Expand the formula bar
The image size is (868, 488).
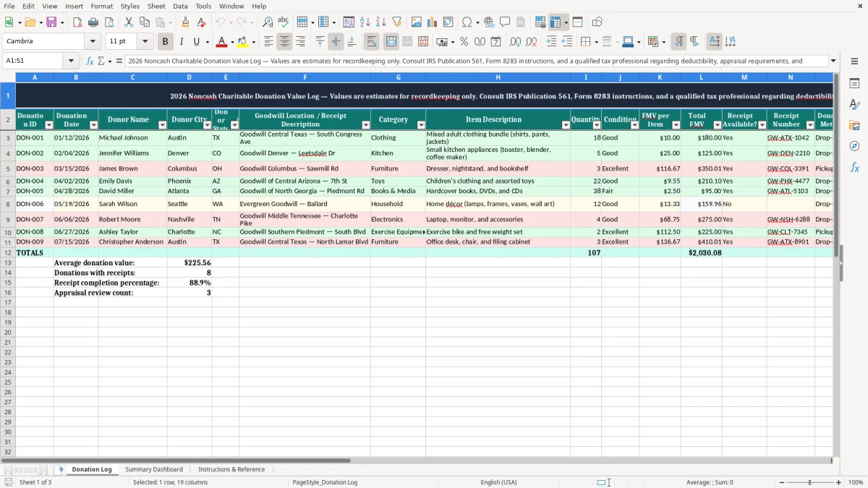(833, 61)
